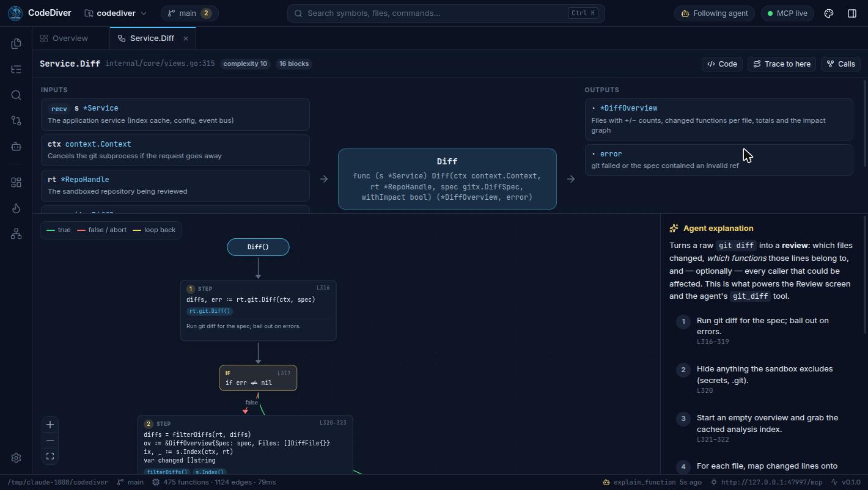Click the 475 functions status bar entry

tap(213, 483)
